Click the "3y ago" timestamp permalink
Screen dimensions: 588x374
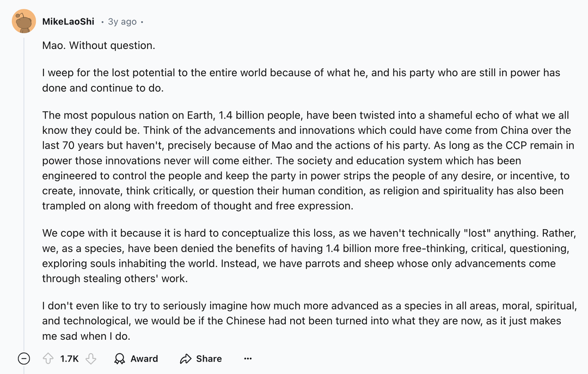coord(122,22)
